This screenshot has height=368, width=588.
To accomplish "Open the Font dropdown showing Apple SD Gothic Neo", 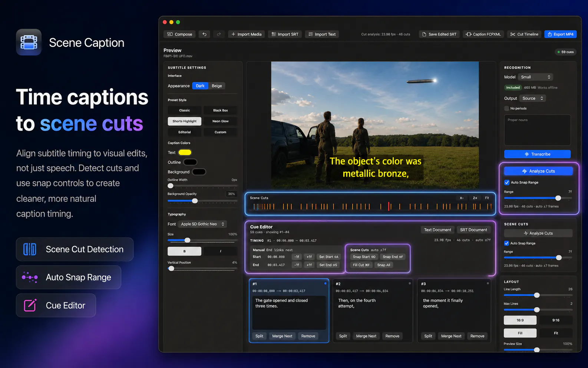I will [x=203, y=224].
